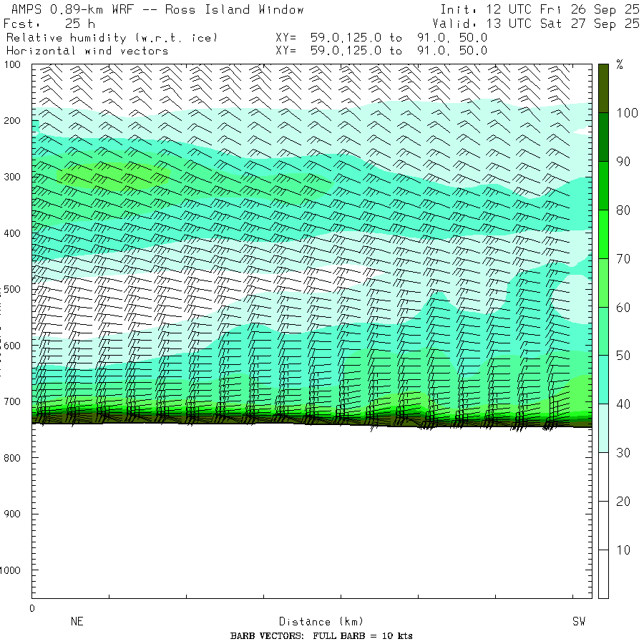Screen dimensions: 644x644
Task: Click the 1000 pressure axis label
Action: coord(10,570)
